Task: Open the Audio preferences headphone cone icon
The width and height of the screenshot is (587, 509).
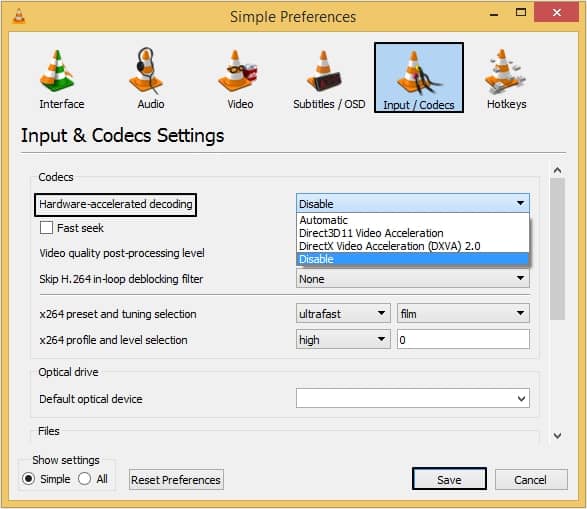Action: point(146,71)
